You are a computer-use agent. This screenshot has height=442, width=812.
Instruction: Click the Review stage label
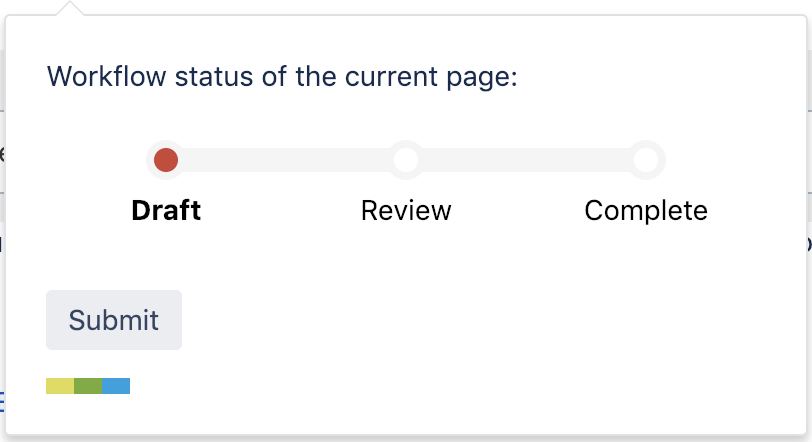click(406, 211)
